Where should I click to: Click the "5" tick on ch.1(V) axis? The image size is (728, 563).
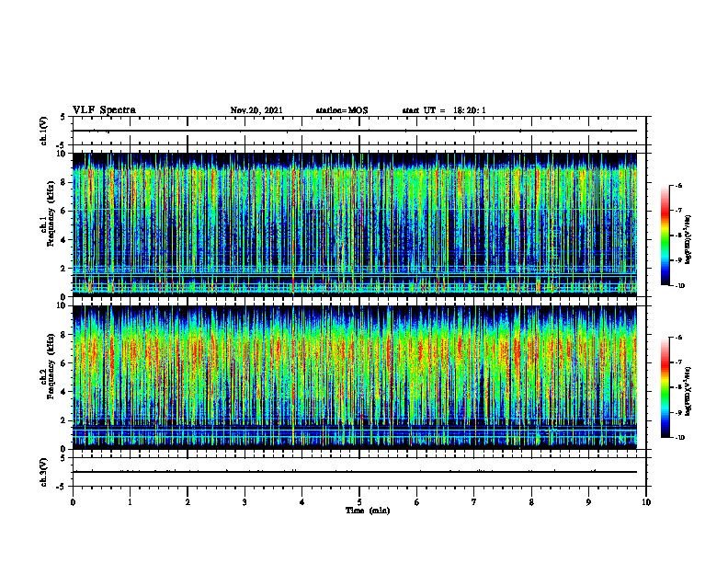tap(63, 117)
